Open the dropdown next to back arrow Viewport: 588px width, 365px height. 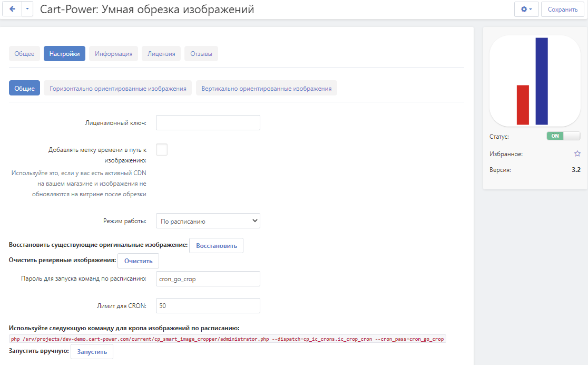(27, 9)
